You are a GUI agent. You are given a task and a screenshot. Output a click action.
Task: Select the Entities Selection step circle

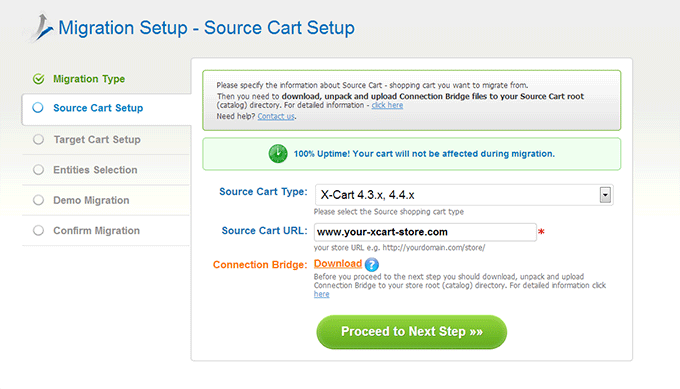pos(38,170)
